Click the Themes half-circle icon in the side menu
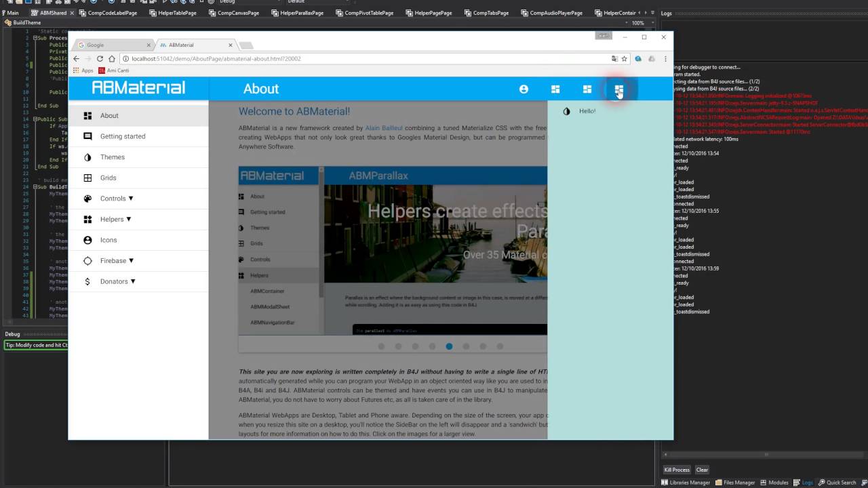The width and height of the screenshot is (868, 488). coord(87,157)
